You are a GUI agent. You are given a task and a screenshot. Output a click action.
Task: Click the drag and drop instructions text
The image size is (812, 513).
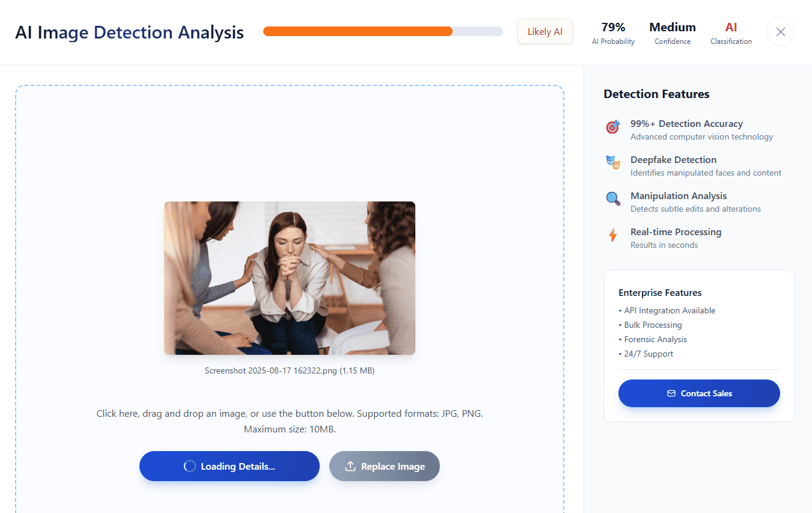tap(290, 422)
